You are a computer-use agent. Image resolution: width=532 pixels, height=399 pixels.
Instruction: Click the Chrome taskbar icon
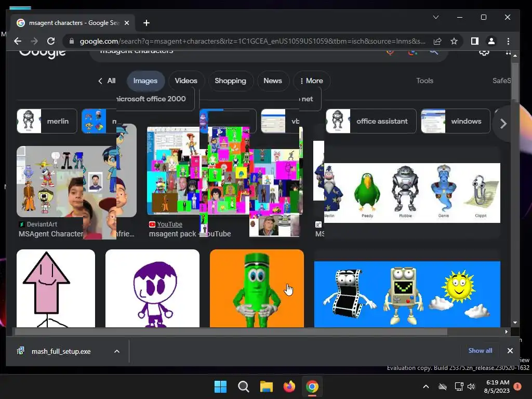pos(312,387)
